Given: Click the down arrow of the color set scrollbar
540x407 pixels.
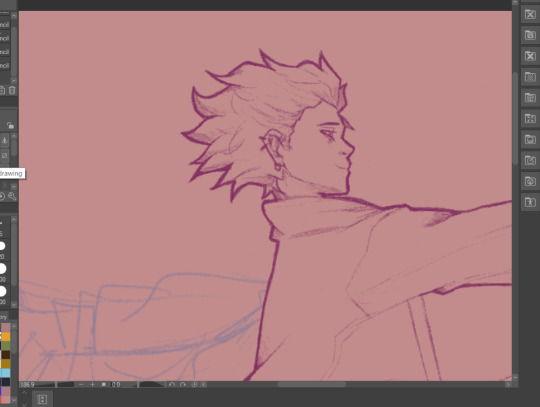Looking at the screenshot, I should (x=14, y=400).
